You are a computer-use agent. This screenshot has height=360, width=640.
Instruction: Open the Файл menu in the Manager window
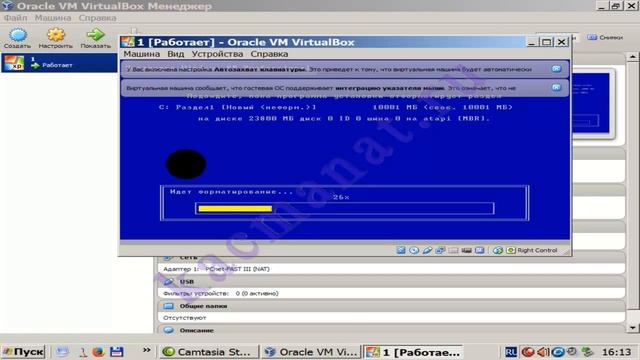pyautogui.click(x=16, y=18)
